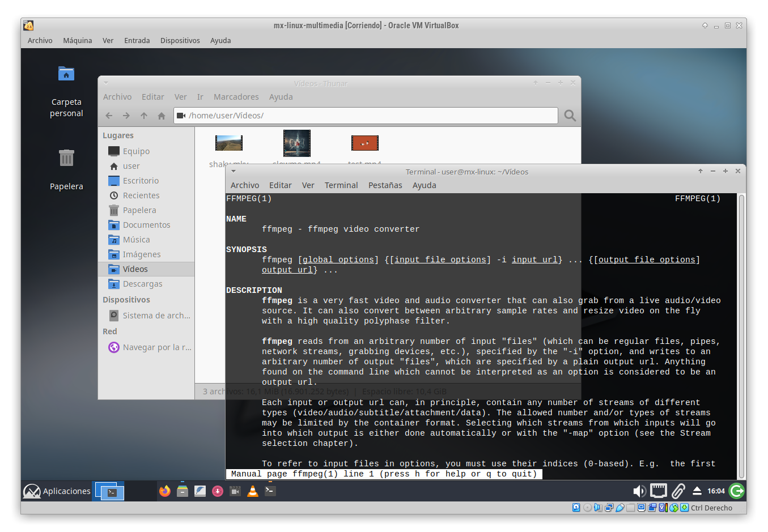Open the Marcadores menu in Thunar
768x532 pixels.
pos(236,96)
